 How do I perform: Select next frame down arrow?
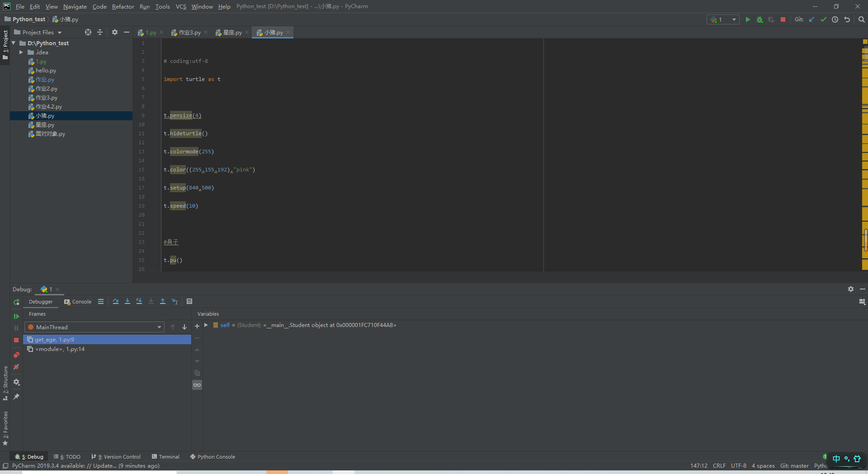pos(184,327)
